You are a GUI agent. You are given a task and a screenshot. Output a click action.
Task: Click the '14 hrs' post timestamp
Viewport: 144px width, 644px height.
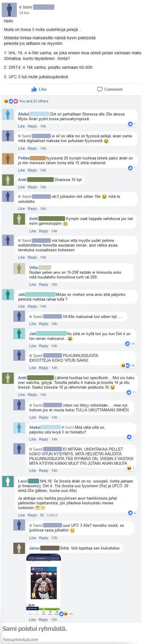click(x=24, y=13)
